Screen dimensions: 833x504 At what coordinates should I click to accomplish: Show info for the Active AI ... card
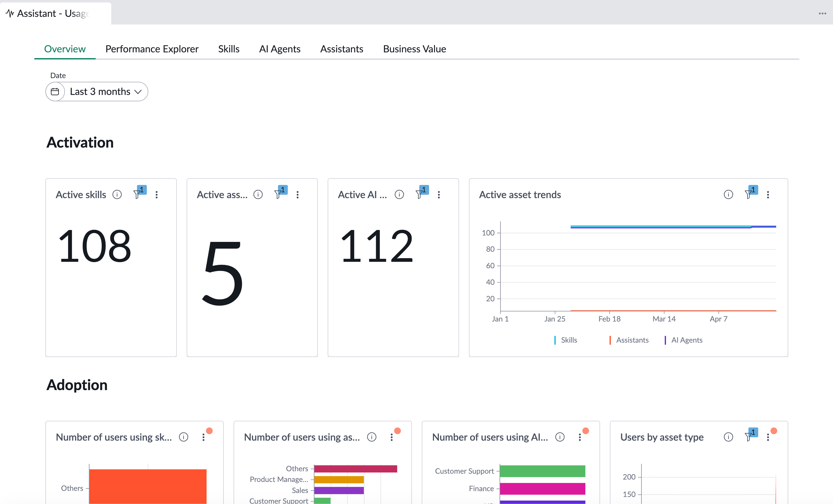coord(399,194)
